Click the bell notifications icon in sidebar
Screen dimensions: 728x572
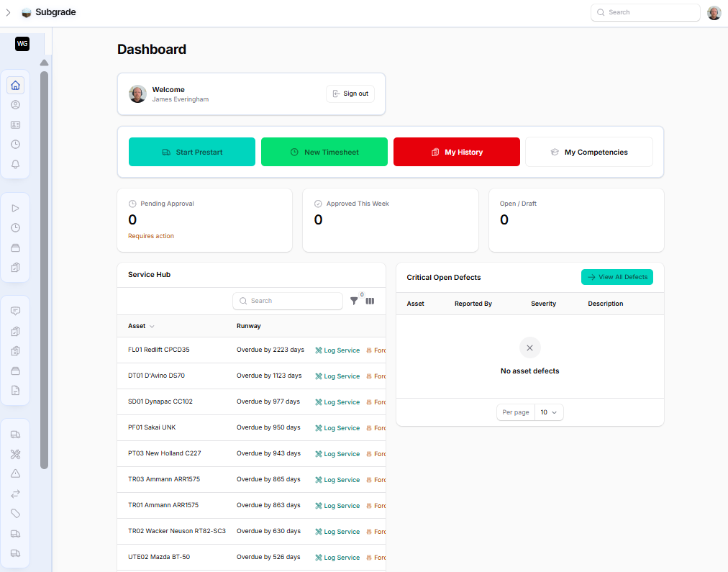15,165
